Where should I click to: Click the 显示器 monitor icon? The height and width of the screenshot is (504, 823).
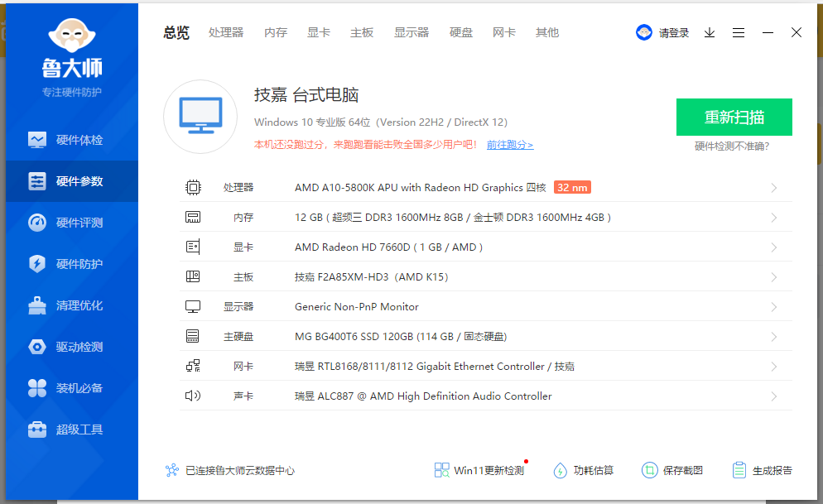click(193, 307)
